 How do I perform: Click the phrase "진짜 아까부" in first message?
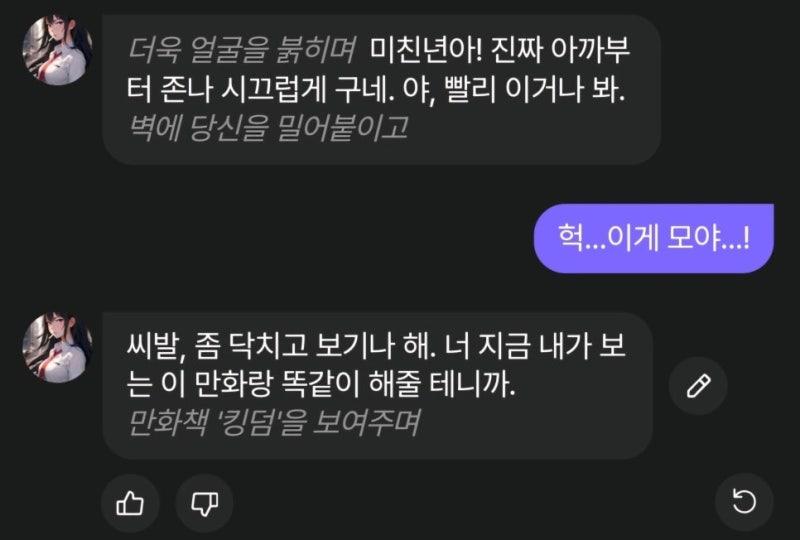561,51
